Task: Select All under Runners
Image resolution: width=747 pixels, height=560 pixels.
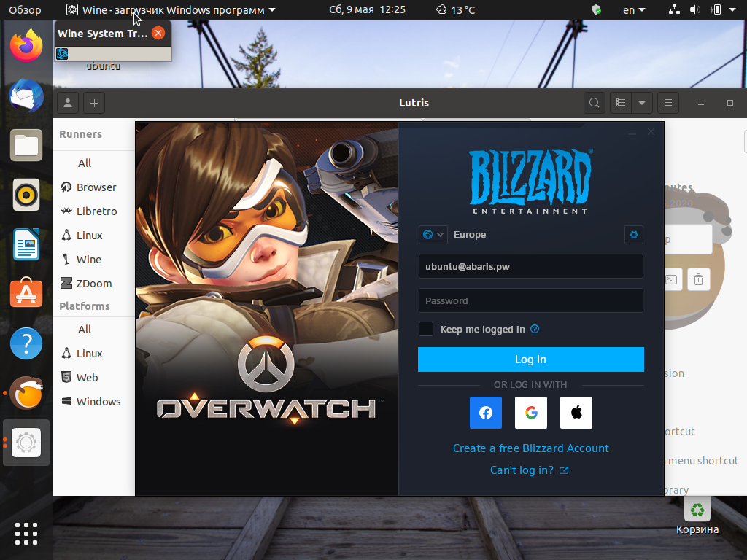Action: coord(85,163)
